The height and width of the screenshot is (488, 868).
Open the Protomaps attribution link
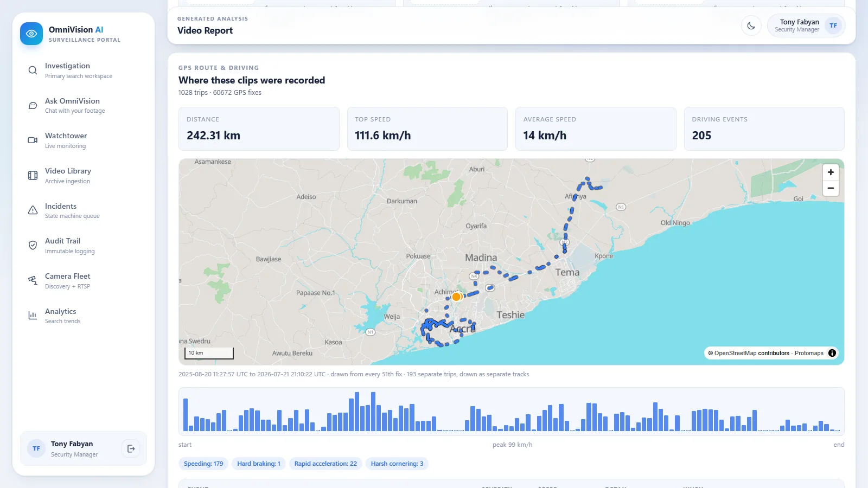click(809, 353)
